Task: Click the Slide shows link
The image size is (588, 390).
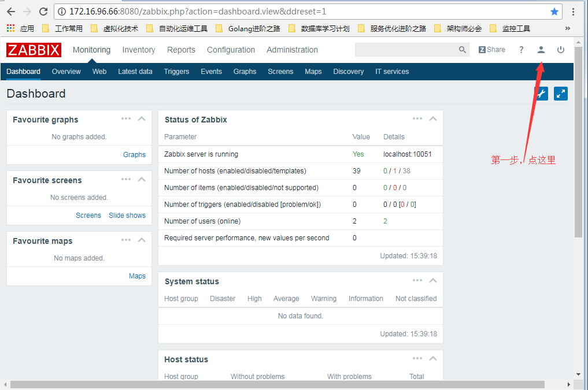Action: click(x=127, y=216)
